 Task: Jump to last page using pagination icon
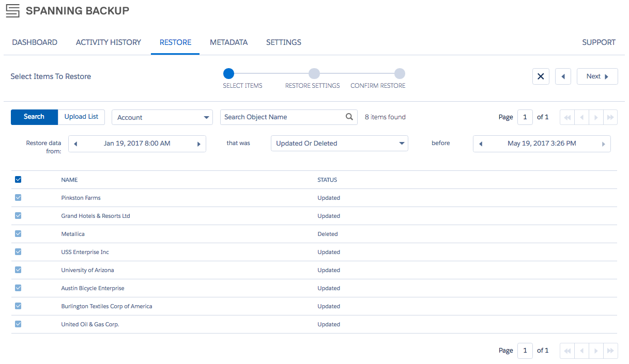click(610, 117)
